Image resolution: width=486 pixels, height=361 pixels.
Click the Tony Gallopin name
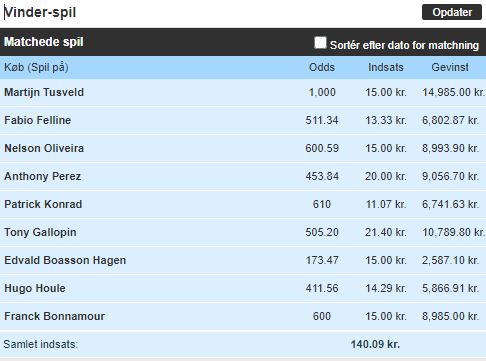click(40, 232)
